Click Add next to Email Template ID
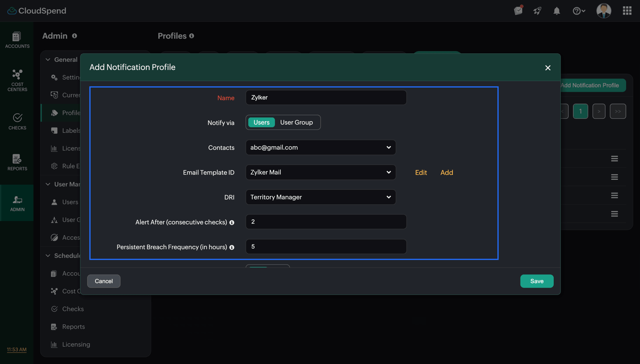 tap(447, 173)
